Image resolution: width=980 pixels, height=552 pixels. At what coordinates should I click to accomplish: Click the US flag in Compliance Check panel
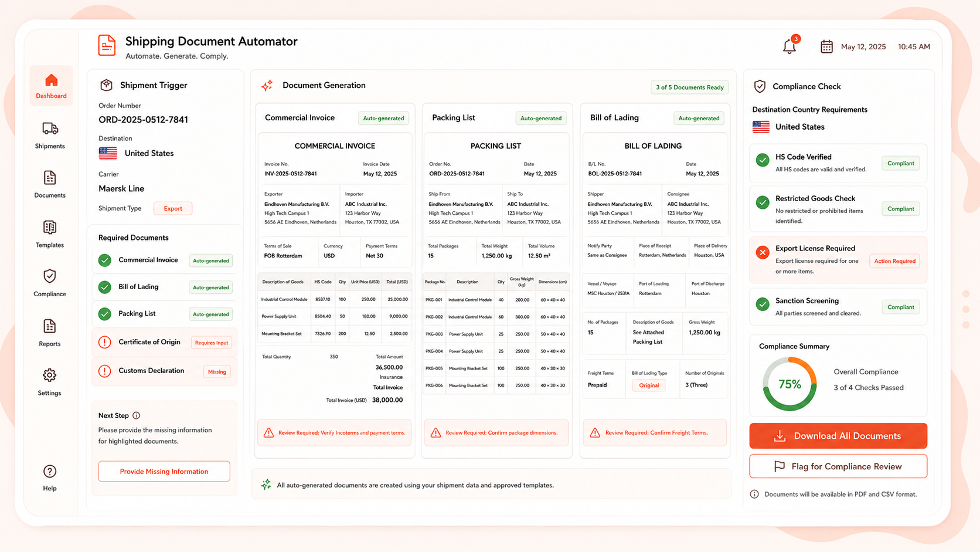click(x=761, y=127)
